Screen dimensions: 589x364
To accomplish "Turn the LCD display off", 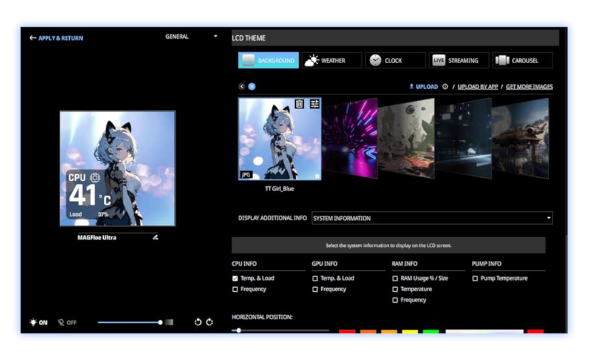I will [x=67, y=322].
